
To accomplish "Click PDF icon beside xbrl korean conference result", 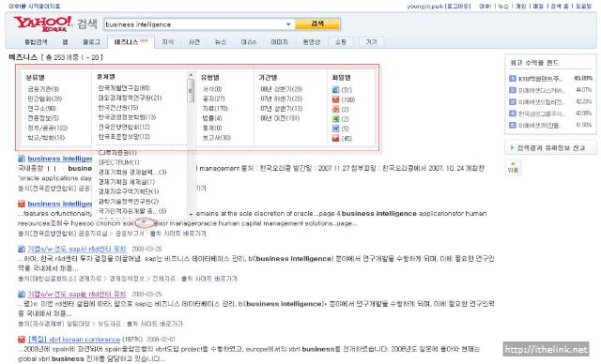I will (22, 339).
